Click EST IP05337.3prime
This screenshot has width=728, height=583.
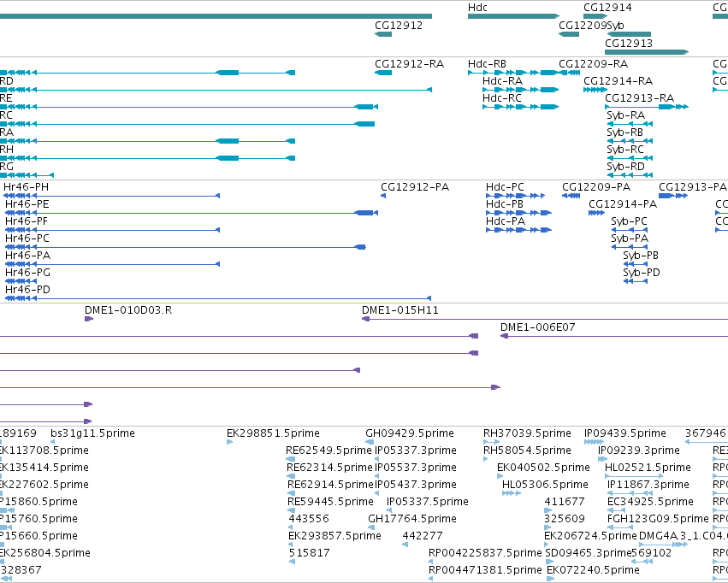click(416, 450)
